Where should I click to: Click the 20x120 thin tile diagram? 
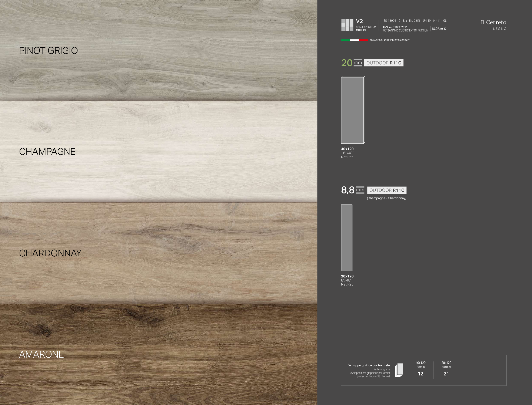tap(346, 238)
